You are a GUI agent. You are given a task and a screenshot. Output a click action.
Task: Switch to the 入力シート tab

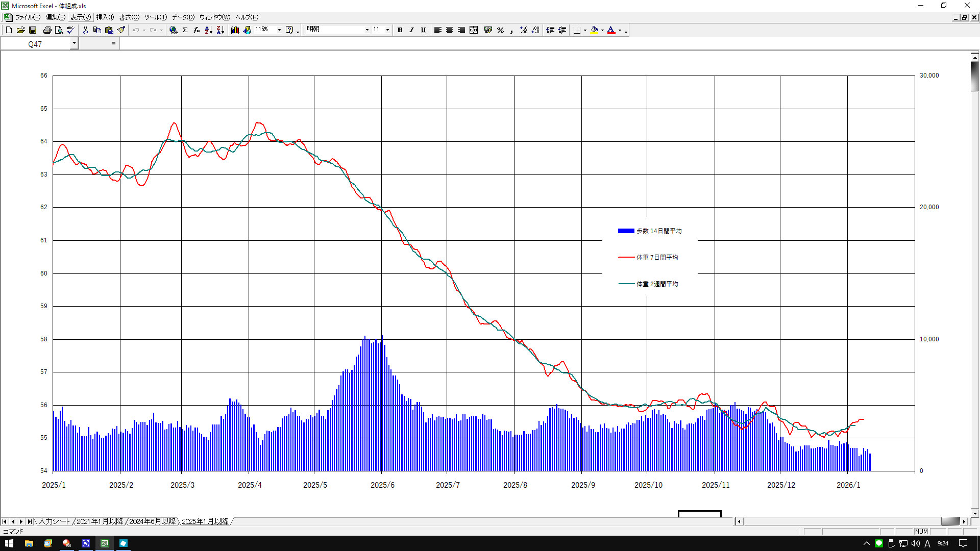click(54, 521)
